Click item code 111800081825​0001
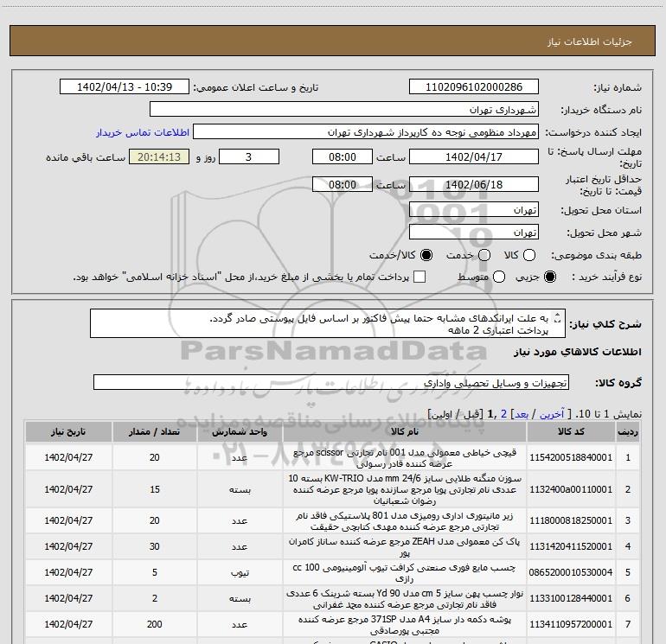 coord(571,520)
